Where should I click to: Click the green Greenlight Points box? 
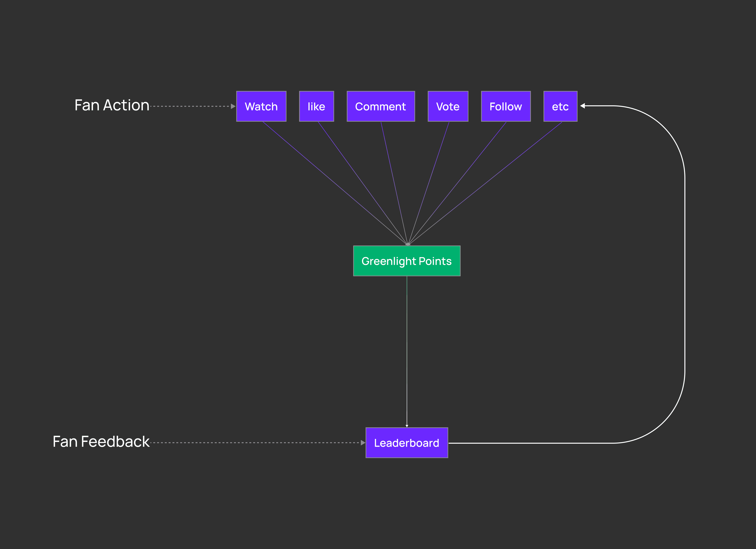pyautogui.click(x=407, y=261)
